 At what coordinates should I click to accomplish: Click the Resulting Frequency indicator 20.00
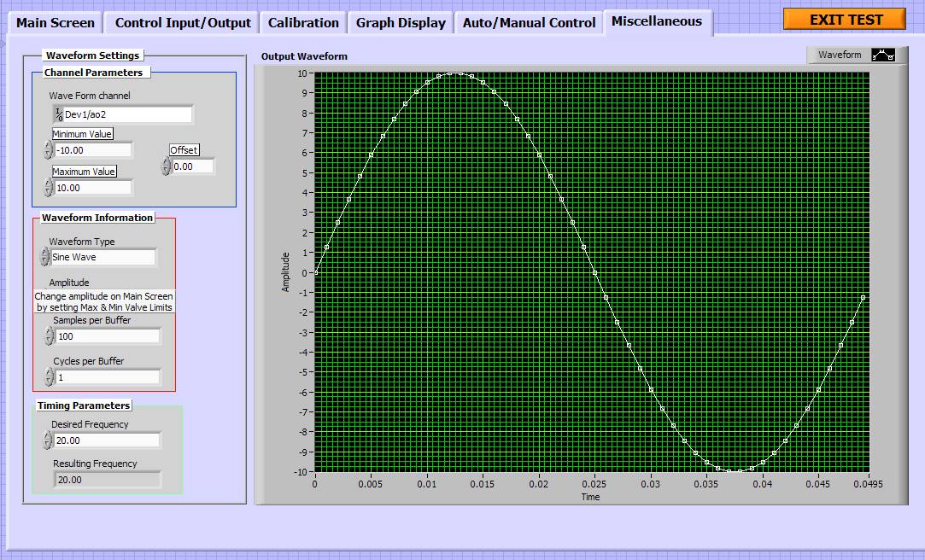108,480
